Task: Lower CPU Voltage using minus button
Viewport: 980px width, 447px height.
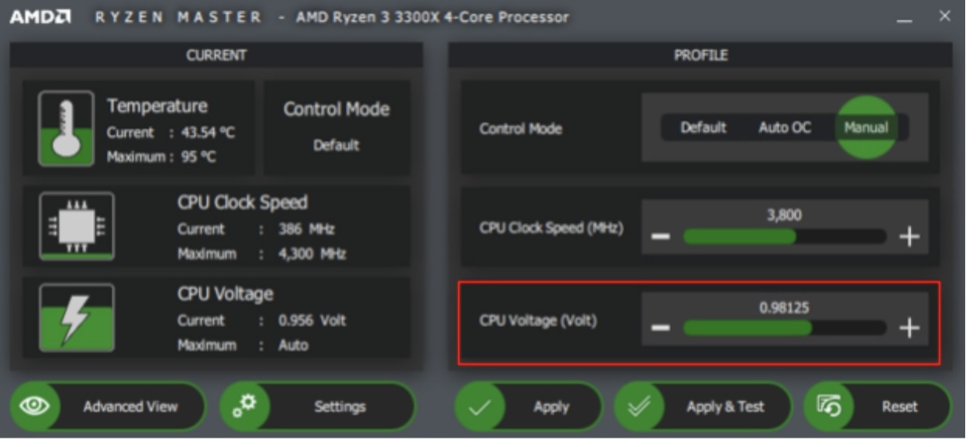Action: click(x=661, y=328)
